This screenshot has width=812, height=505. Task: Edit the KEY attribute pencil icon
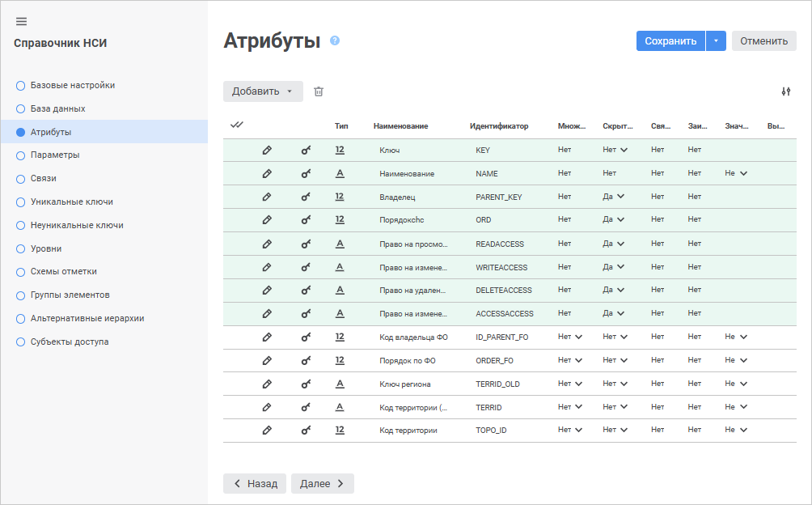267,150
